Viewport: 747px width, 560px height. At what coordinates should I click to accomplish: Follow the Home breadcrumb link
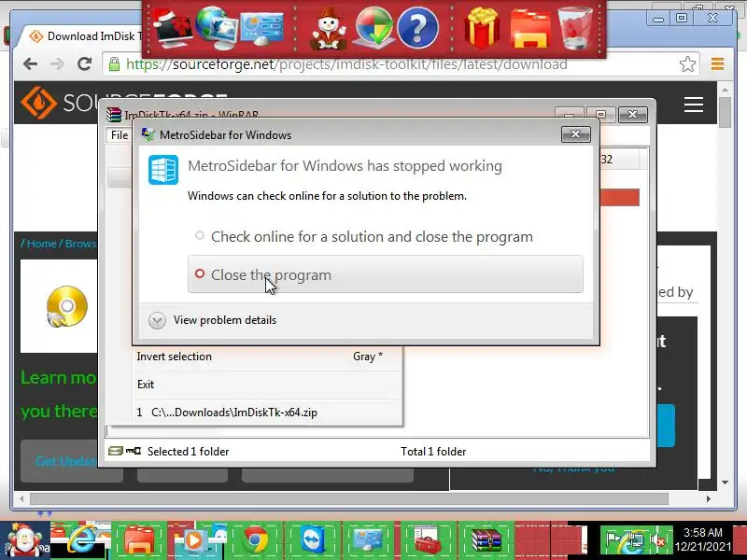tap(41, 244)
